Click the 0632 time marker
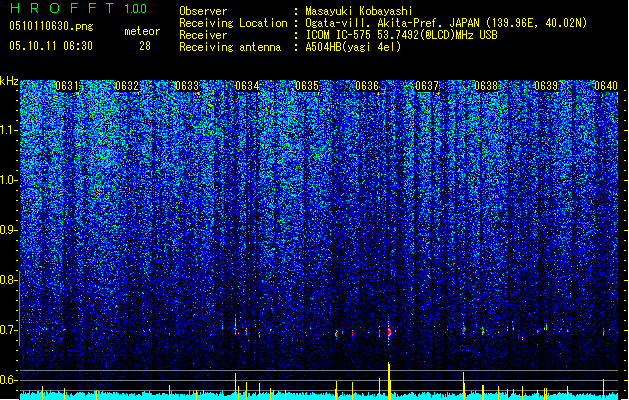Viewport: 629px width, 400px height. 127,86
